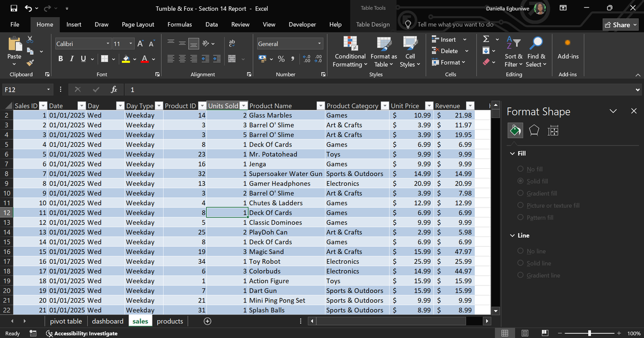Select Effects pentagon icon in Format Shape
The image size is (644, 338).
534,131
